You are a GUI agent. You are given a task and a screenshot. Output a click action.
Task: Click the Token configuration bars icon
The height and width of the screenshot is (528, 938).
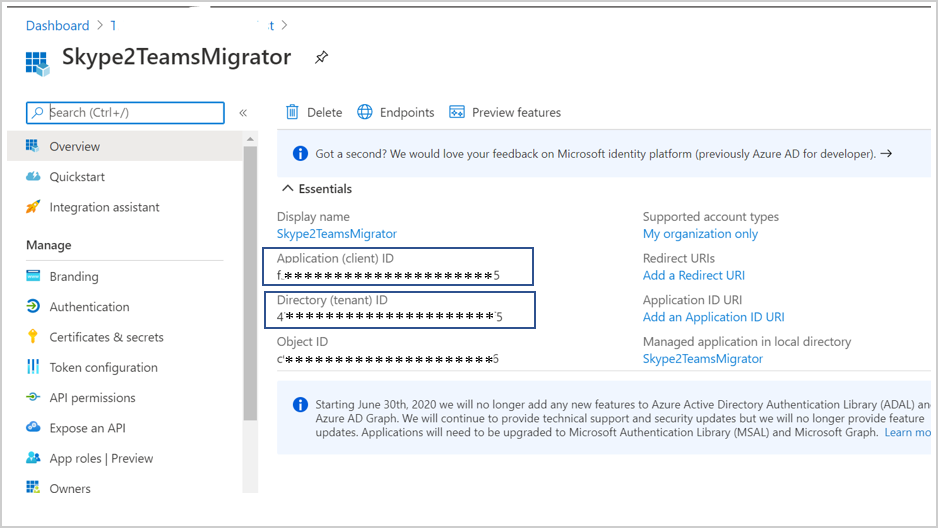point(33,367)
